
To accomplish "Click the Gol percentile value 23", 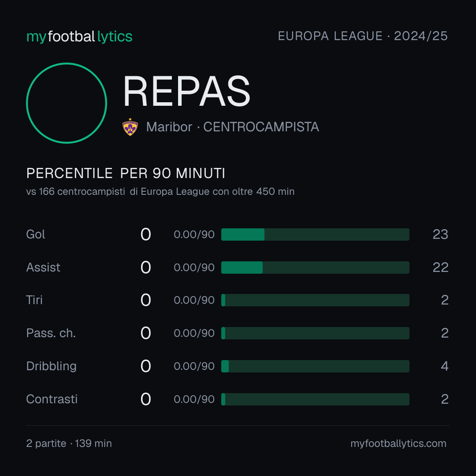I will (440, 234).
